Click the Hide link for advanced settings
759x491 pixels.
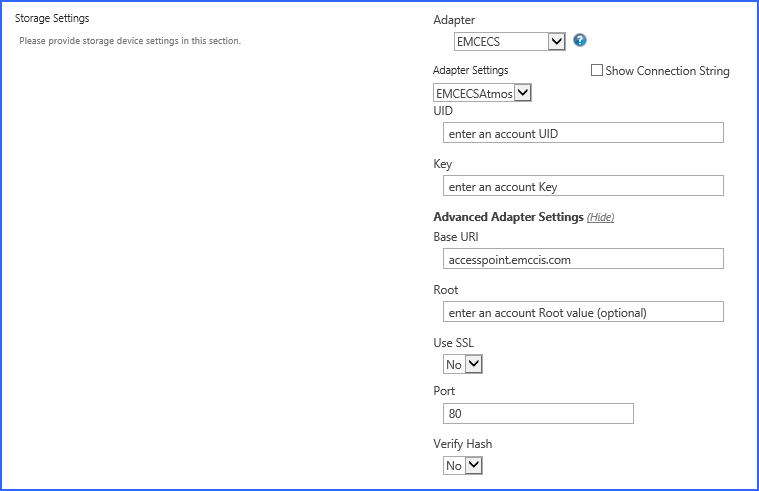point(600,217)
